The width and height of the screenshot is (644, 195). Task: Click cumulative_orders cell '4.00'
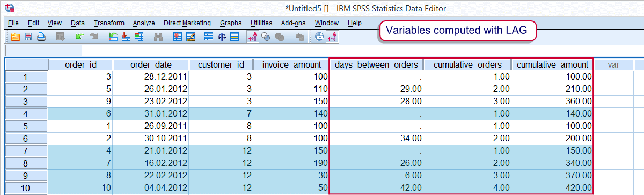tap(467, 188)
